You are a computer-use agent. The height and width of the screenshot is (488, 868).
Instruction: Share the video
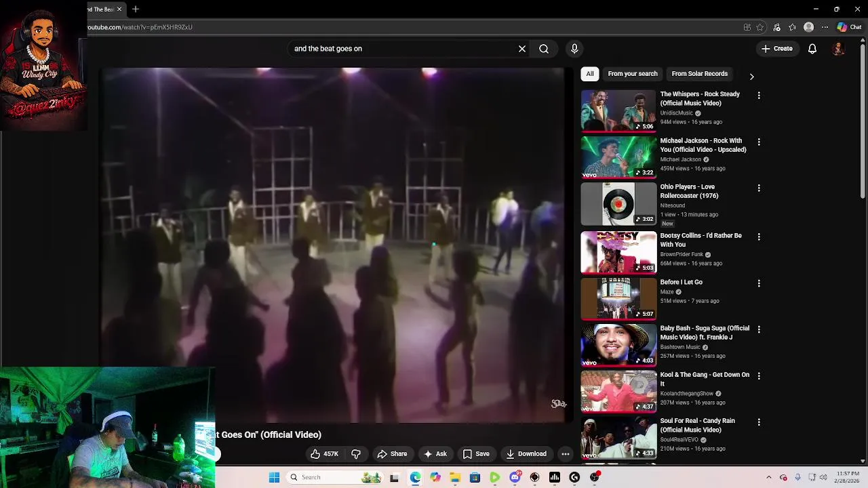(x=392, y=454)
